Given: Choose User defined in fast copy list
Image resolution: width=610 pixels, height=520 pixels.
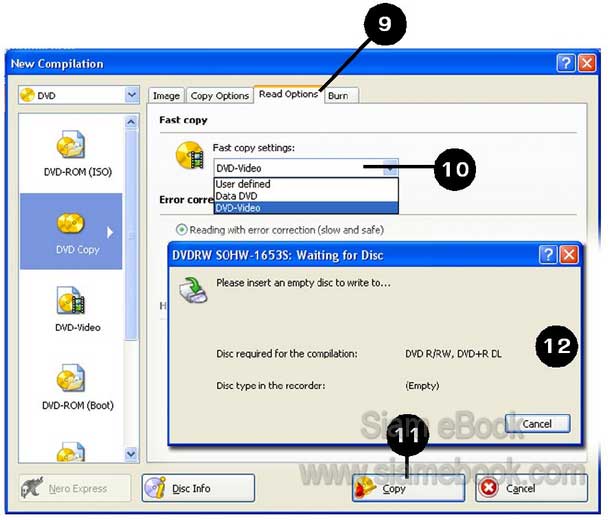Looking at the screenshot, I should click(x=306, y=184).
